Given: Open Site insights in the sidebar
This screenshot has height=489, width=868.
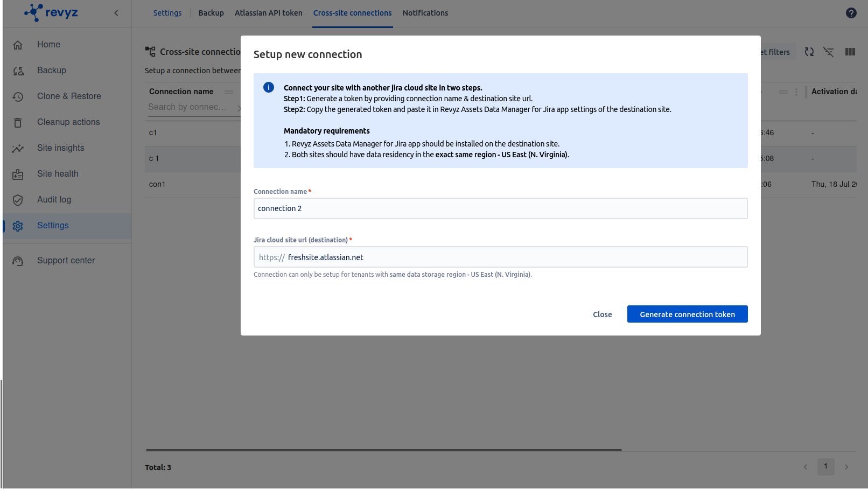Looking at the screenshot, I should pos(60,148).
